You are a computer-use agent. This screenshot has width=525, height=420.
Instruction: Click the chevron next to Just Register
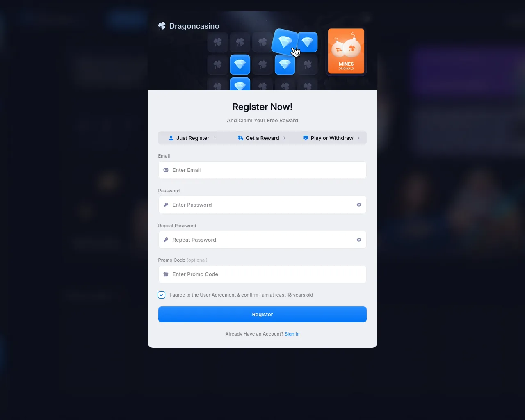(215, 138)
